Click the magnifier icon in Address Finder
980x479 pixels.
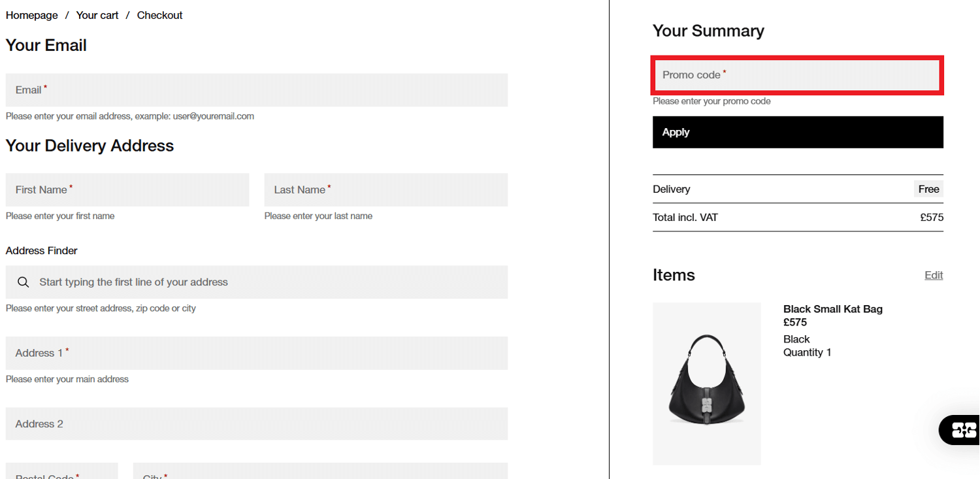click(23, 282)
